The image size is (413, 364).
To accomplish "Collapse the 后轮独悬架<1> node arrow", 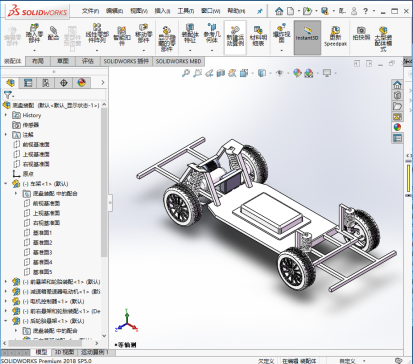I will pyautogui.click(x=6, y=321).
